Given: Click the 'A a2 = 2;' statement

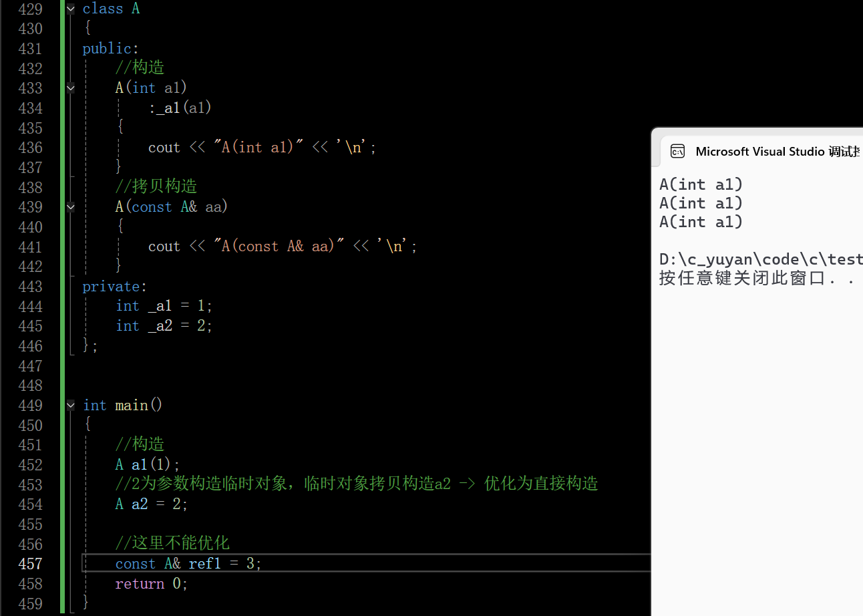Looking at the screenshot, I should pyautogui.click(x=152, y=504).
